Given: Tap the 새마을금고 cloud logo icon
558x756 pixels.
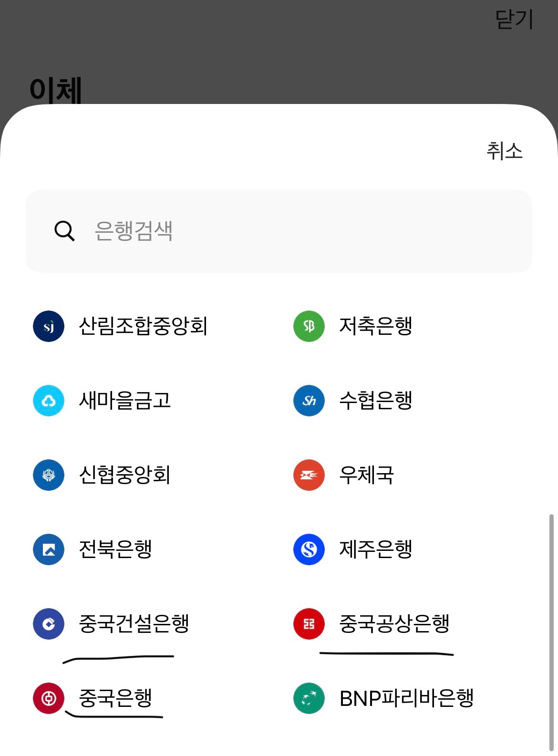Looking at the screenshot, I should point(49,401).
